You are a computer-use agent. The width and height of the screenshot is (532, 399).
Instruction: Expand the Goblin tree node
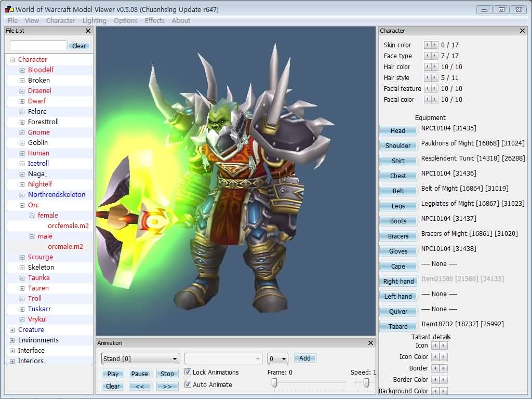(x=22, y=143)
